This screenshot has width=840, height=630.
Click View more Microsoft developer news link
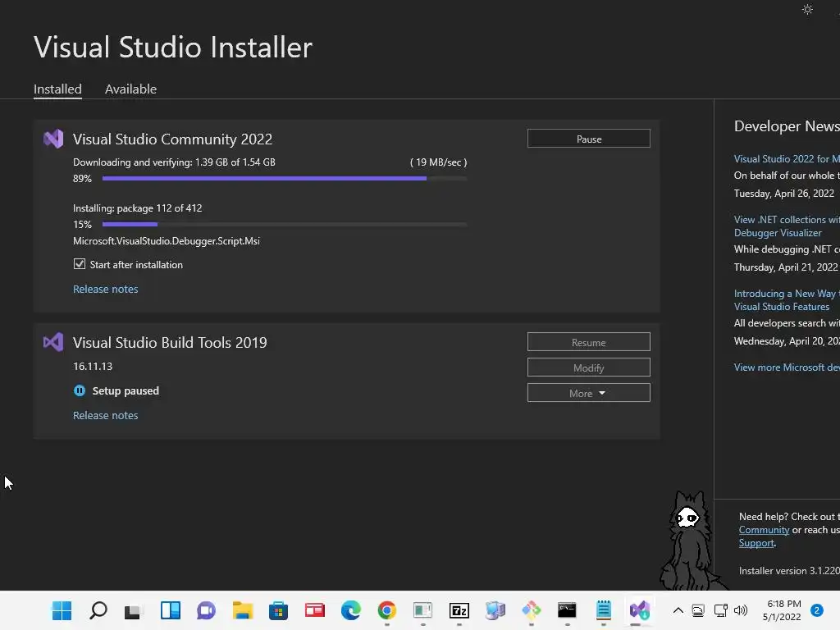click(x=787, y=367)
